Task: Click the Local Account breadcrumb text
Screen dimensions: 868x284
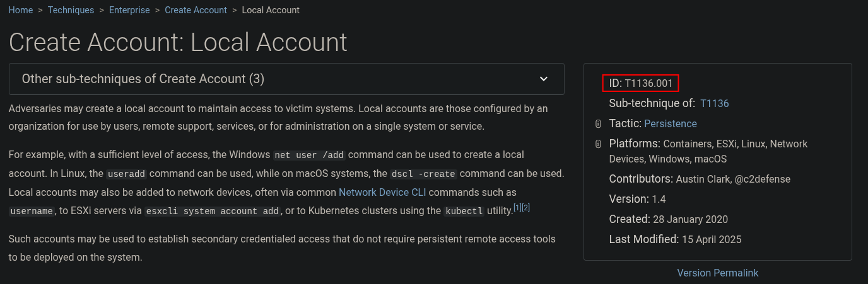Action: click(x=271, y=10)
